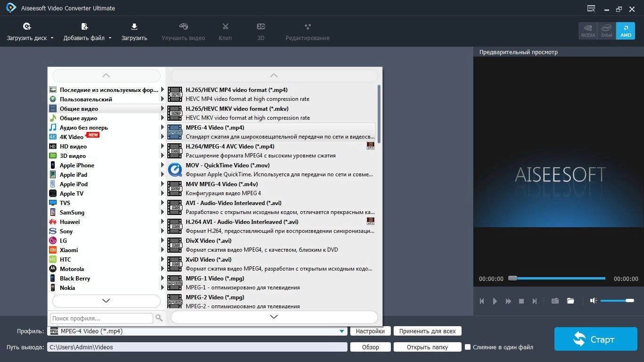Select LG category
The width and height of the screenshot is (644, 362).
point(107,240)
